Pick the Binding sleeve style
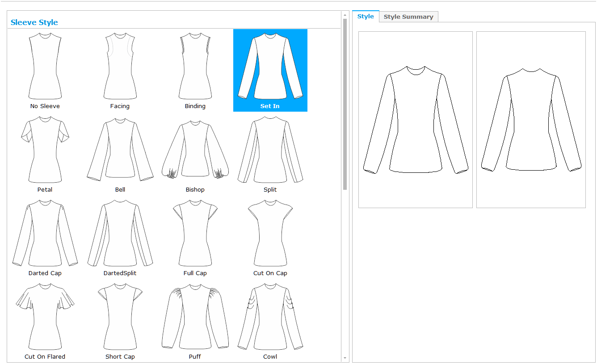The image size is (597, 364). (x=195, y=70)
